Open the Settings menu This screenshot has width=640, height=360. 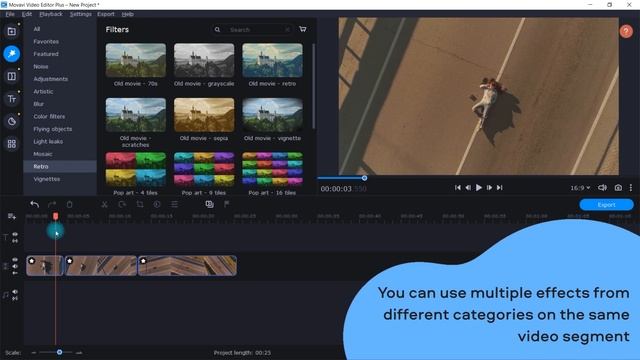[80, 14]
